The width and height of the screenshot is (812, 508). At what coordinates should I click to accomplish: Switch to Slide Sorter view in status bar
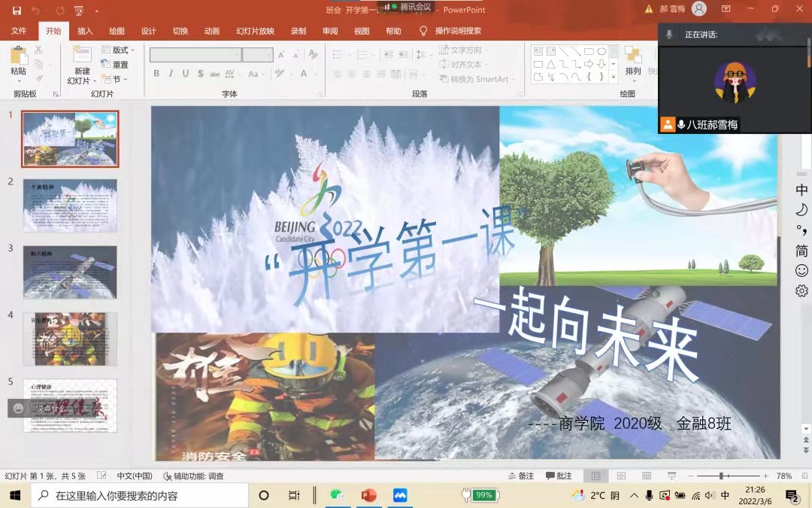pos(621,476)
